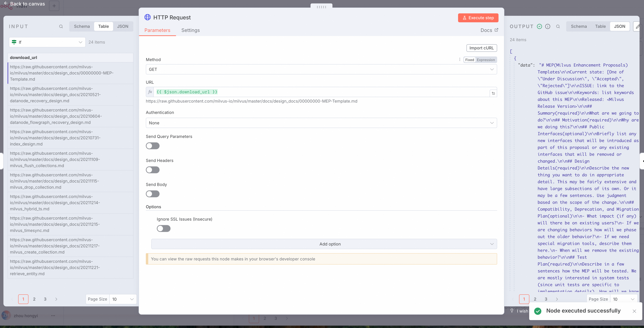Image resolution: width=644 pixels, height=328 pixels.
Task: Open search in the OUTPUT panel
Action: click(558, 26)
